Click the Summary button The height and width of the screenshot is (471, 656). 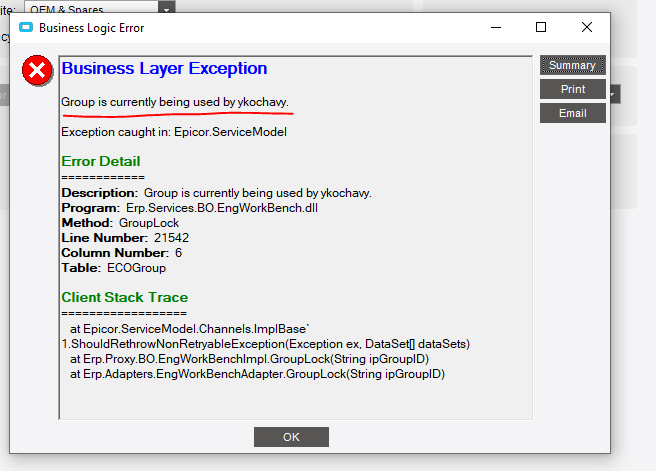(x=572, y=65)
